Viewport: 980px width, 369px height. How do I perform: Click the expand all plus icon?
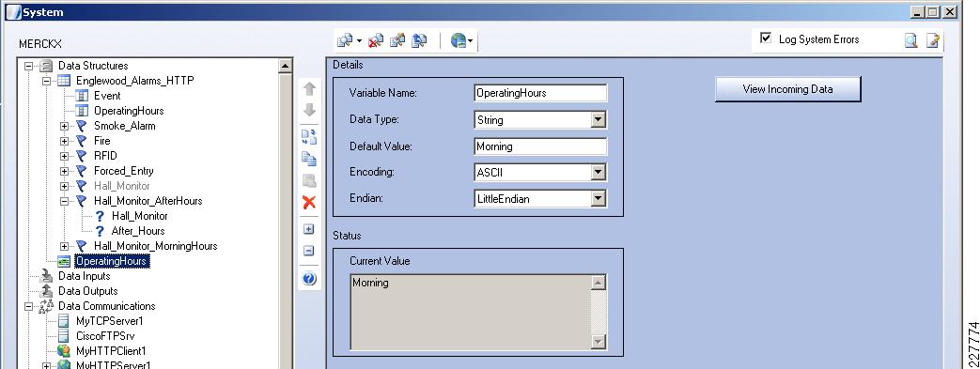tap(309, 229)
